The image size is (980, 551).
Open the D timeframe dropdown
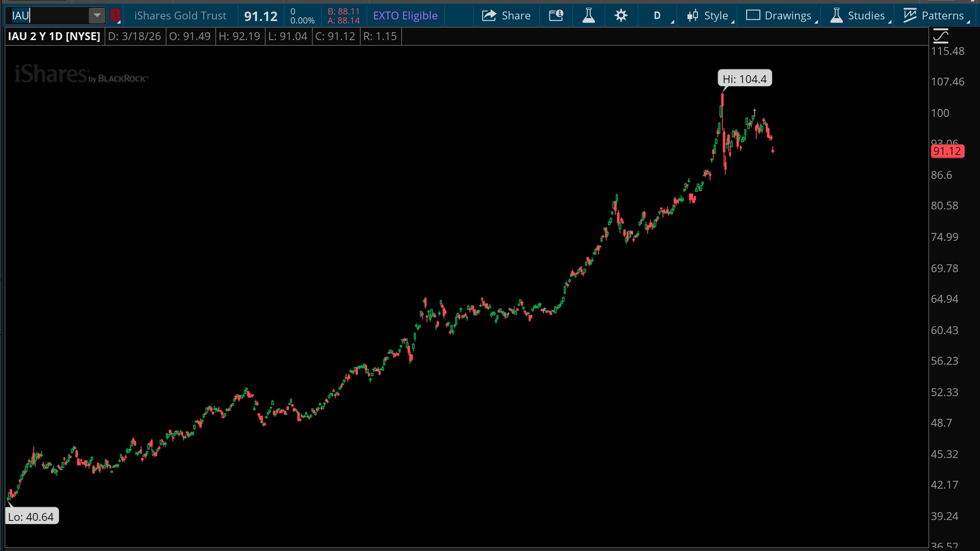[x=657, y=16]
